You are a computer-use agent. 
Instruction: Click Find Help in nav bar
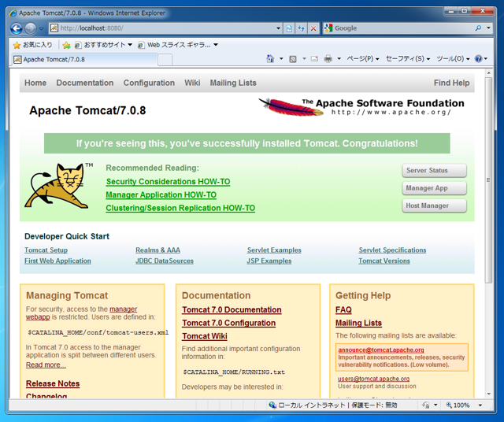click(x=451, y=83)
